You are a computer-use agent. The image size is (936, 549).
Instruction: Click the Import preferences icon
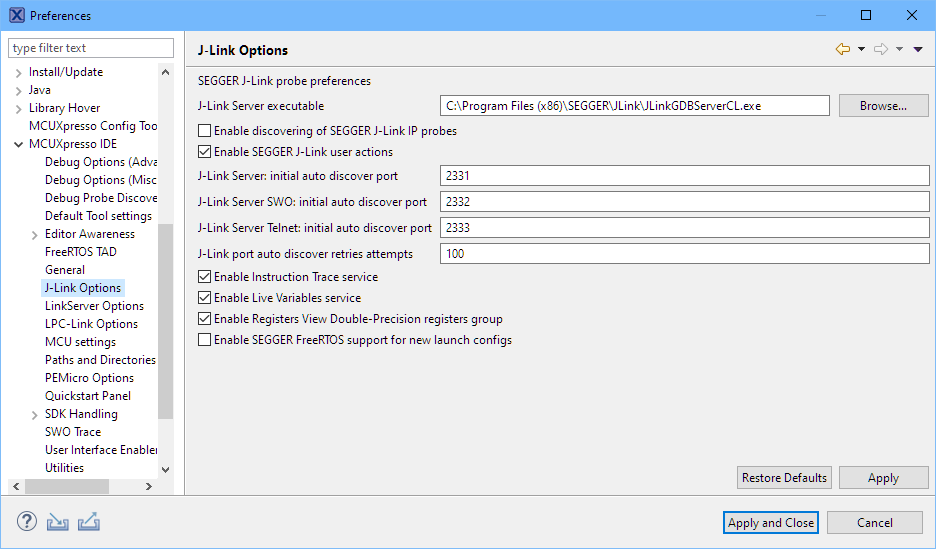tap(58, 522)
